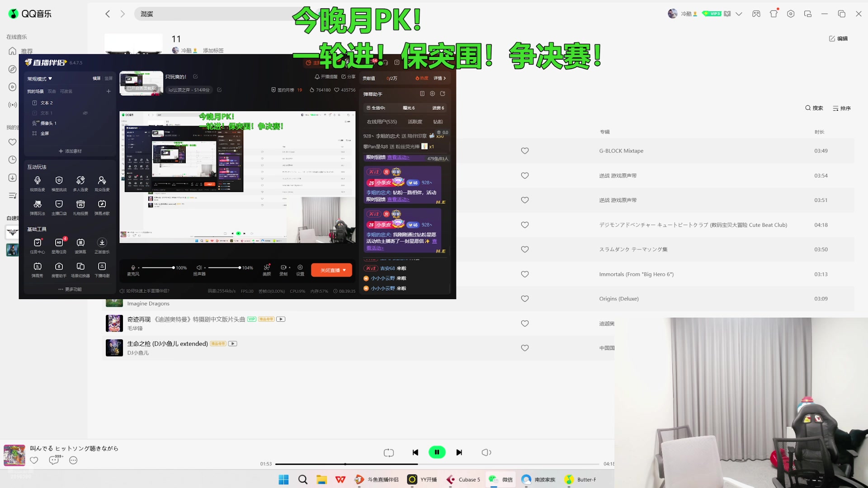The height and width of the screenshot is (488, 868).
Task: Adjust the 扬声器 volume slider
Action: coord(224,267)
